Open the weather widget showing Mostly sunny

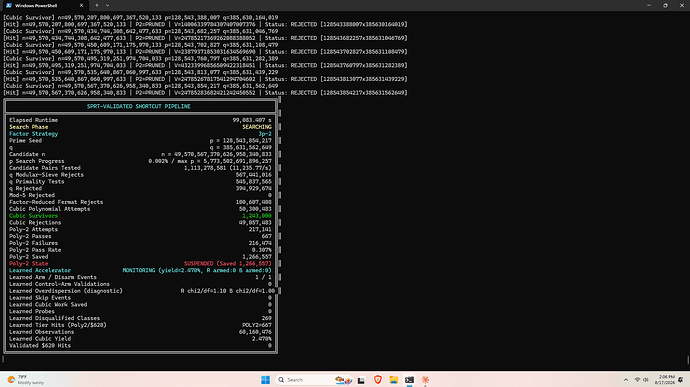(x=26, y=380)
